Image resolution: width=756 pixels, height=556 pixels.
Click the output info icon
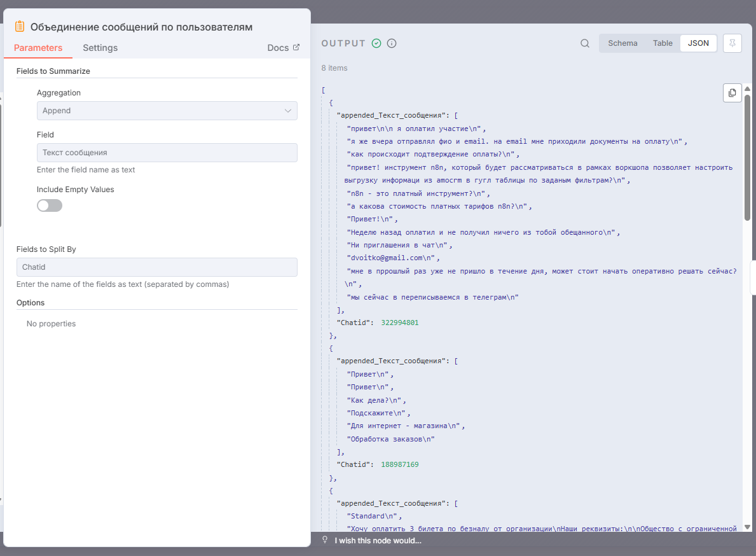coord(392,43)
